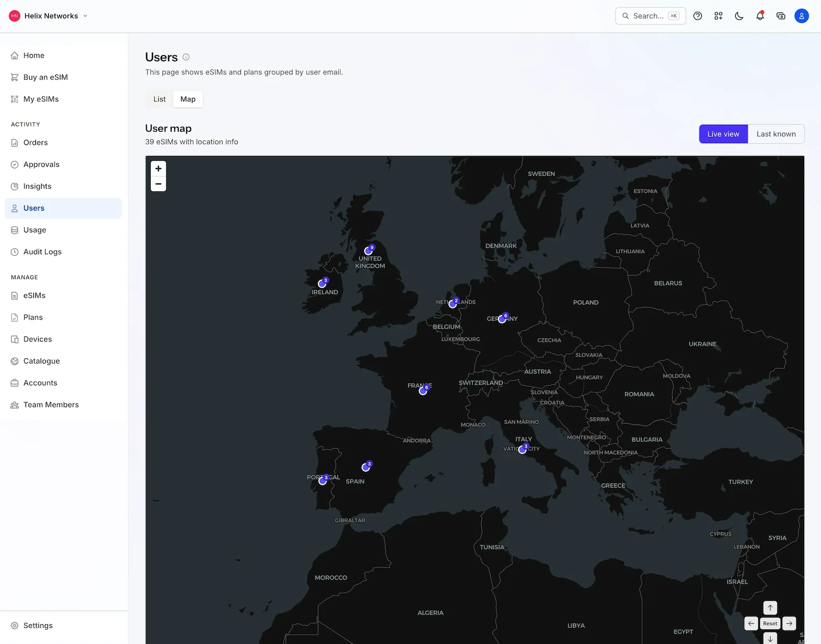The height and width of the screenshot is (644, 821).
Task: Click the MOROCCO label on map
Action: [x=331, y=577]
